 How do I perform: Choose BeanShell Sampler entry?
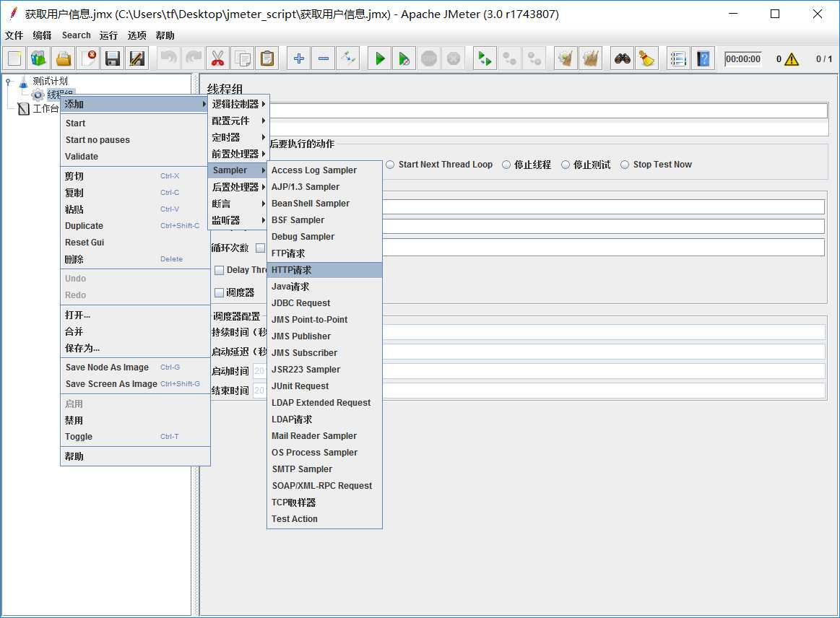pyautogui.click(x=324, y=204)
